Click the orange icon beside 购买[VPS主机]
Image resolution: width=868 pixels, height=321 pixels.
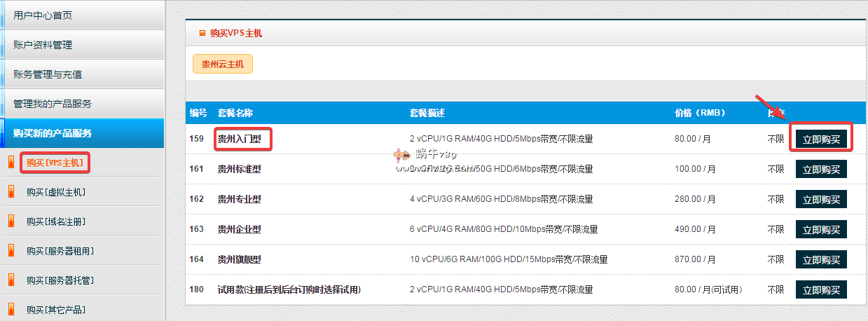coord(11,163)
